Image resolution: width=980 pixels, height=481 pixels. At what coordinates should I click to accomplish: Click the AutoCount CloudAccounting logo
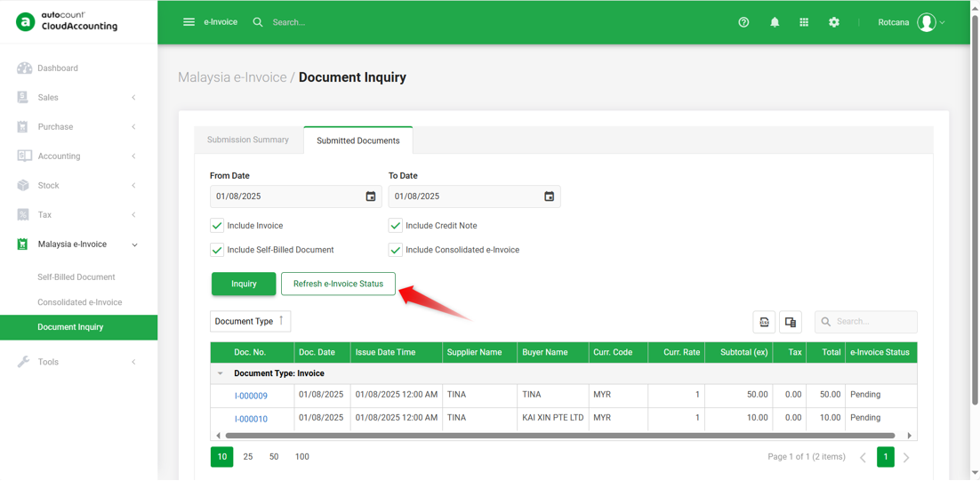point(66,22)
